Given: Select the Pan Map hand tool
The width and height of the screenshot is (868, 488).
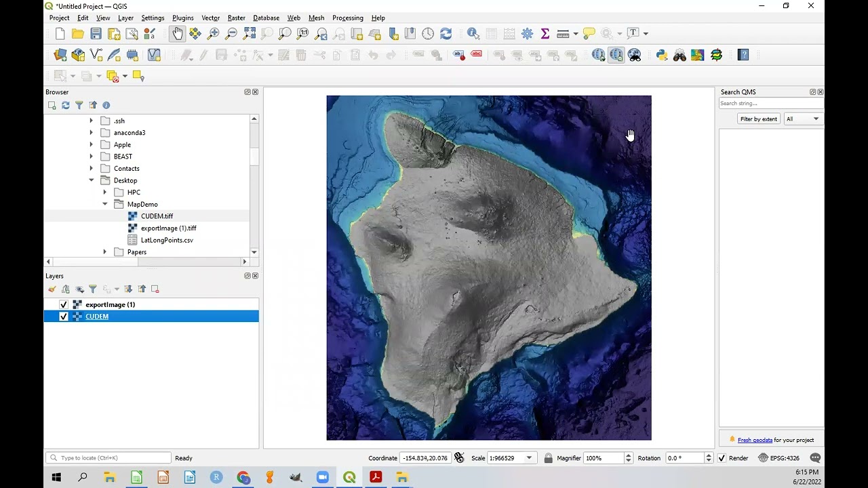Looking at the screenshot, I should pos(177,33).
